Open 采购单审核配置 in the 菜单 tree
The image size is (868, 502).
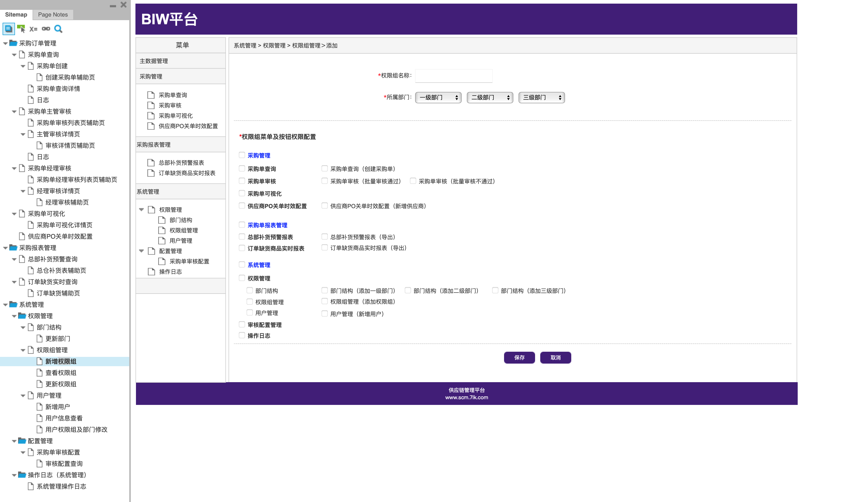pos(189,262)
